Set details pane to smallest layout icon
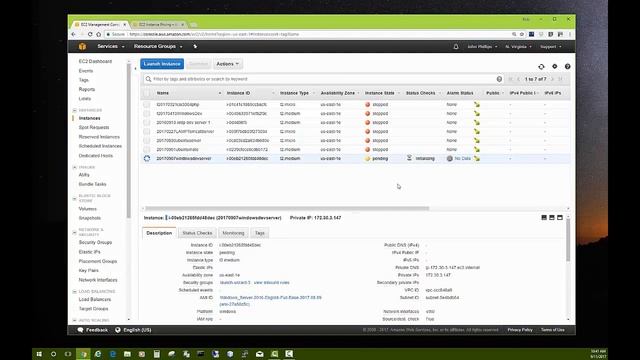Screen dimensions: 640x360 tap(544, 218)
